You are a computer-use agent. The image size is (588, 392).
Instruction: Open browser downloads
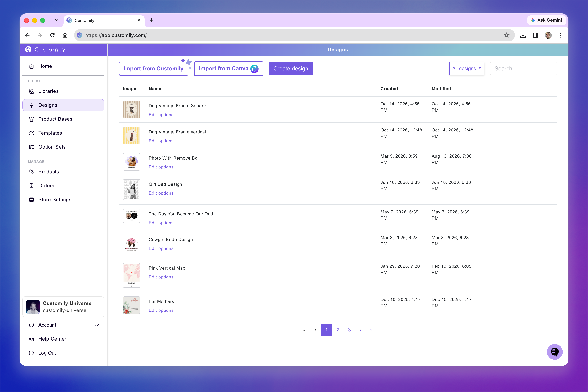tap(523, 35)
